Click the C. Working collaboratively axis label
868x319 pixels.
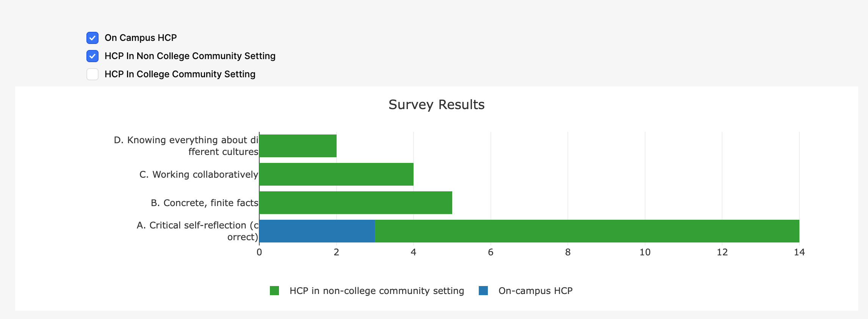(x=199, y=174)
